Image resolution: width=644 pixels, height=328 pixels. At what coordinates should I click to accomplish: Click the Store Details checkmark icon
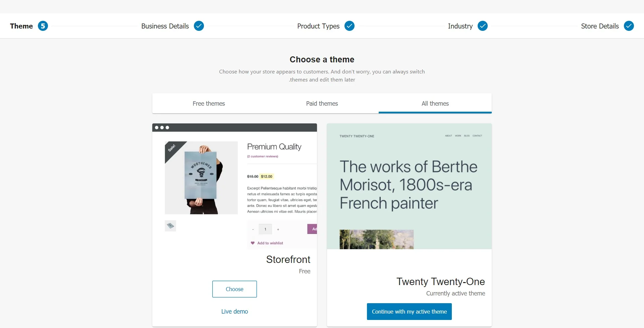click(x=629, y=26)
